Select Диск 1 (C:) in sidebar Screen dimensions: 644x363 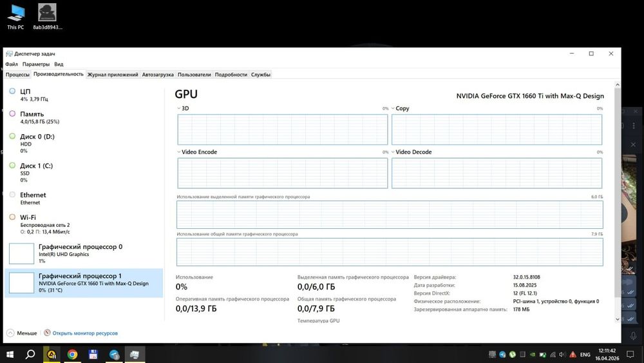[84, 172]
